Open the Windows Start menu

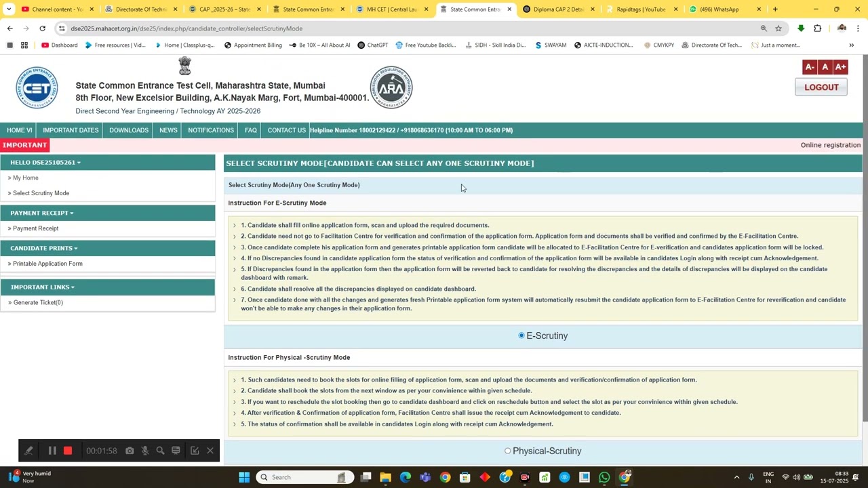click(244, 477)
